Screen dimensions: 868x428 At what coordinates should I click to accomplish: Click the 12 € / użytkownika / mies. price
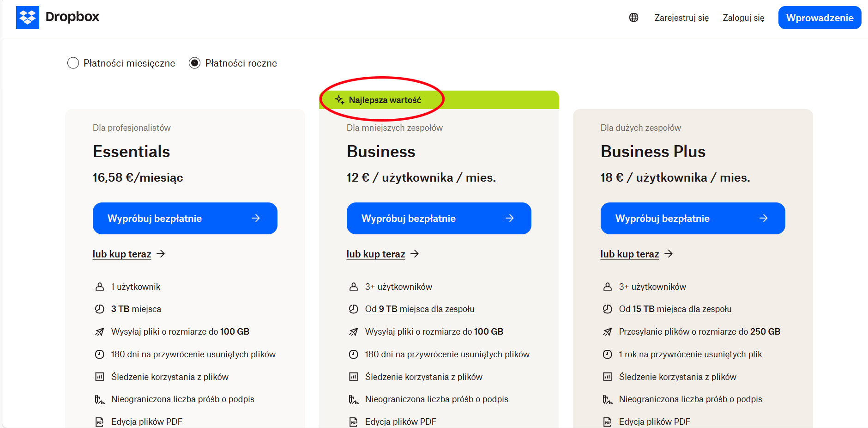pos(421,177)
